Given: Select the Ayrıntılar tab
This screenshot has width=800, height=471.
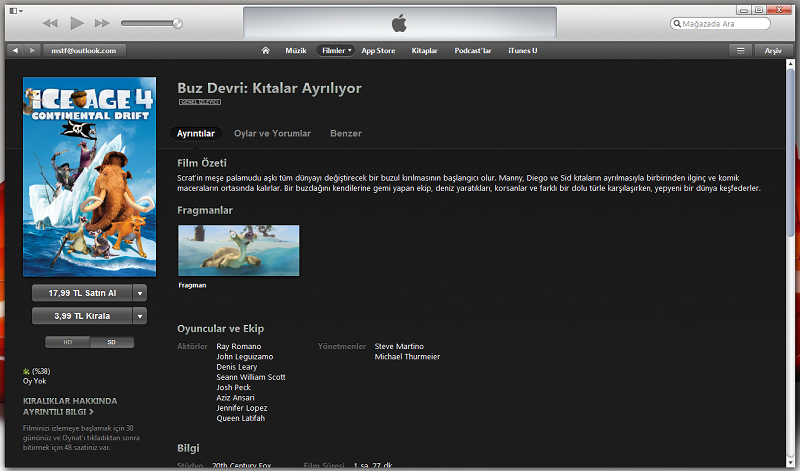Looking at the screenshot, I should 195,134.
